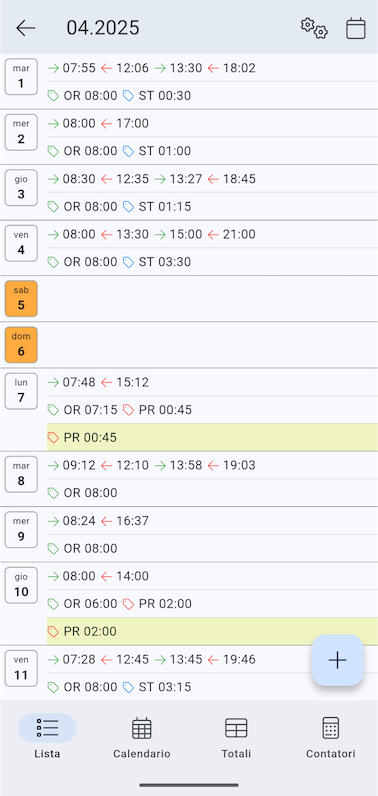Switch to the Totali tab
Image resolution: width=378 pixels, height=796 pixels.
click(236, 738)
